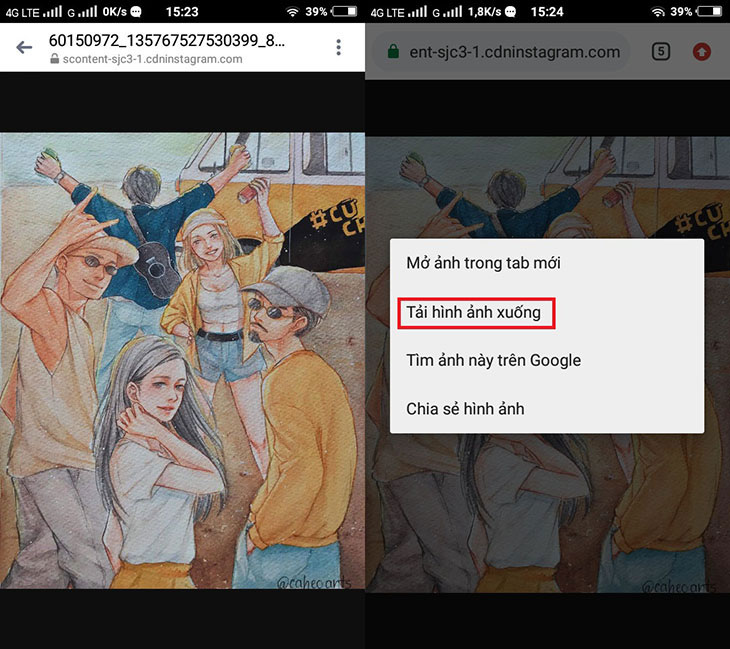Tap the Wi-Fi icon next to 15:24

(657, 12)
